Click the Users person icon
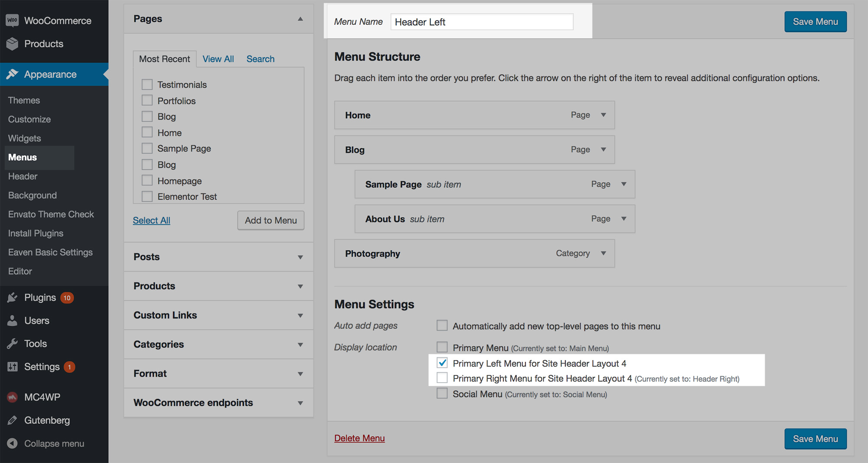 [x=12, y=320]
